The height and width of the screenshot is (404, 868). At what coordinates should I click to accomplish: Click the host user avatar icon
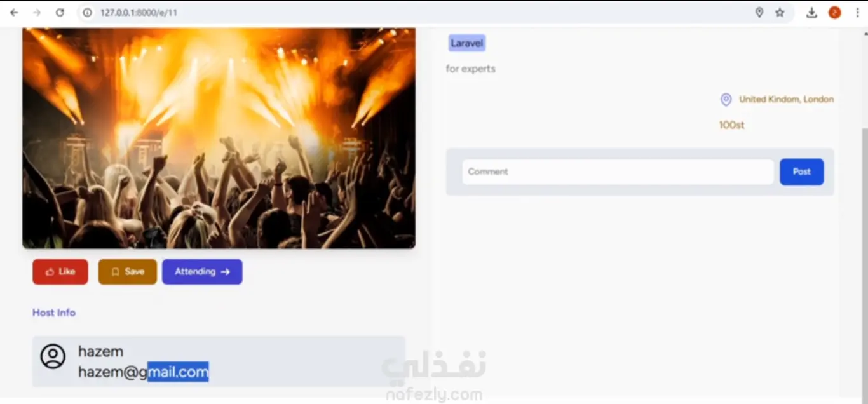pos(53,356)
